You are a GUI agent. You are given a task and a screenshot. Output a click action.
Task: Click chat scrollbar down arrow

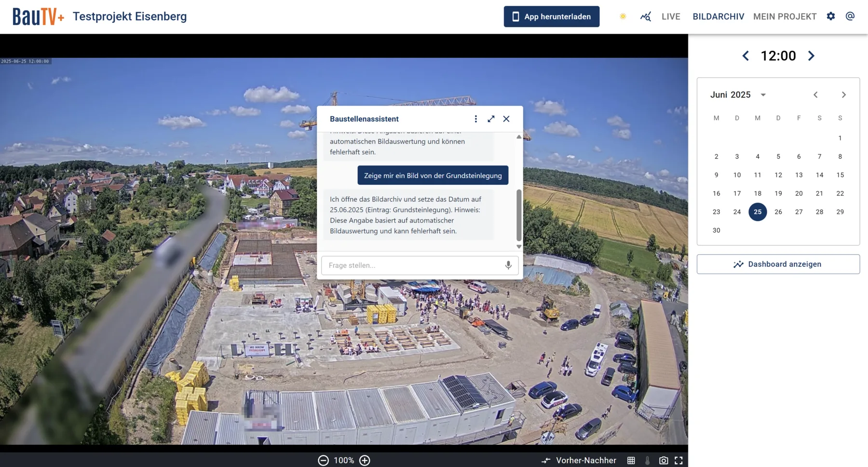(519, 247)
